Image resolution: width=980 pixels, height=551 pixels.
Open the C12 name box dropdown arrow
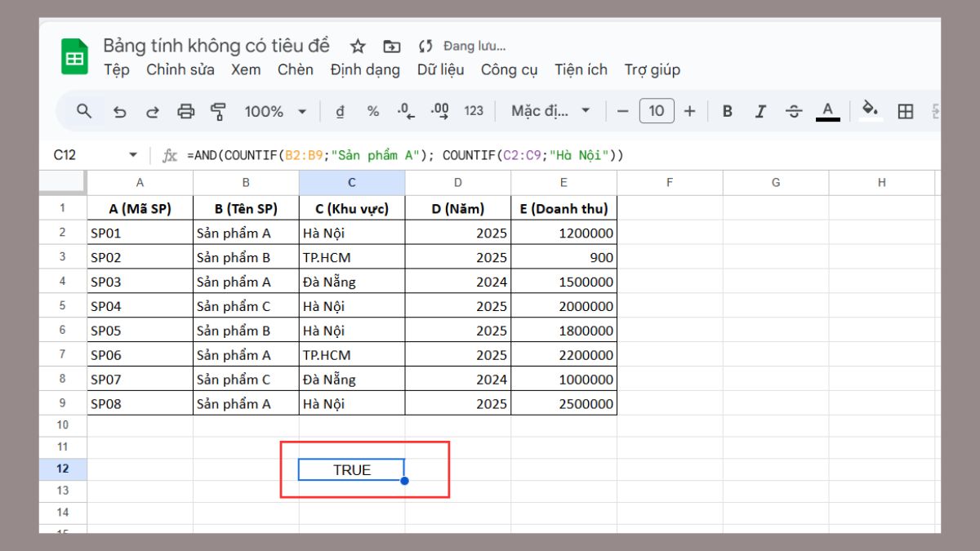click(133, 155)
